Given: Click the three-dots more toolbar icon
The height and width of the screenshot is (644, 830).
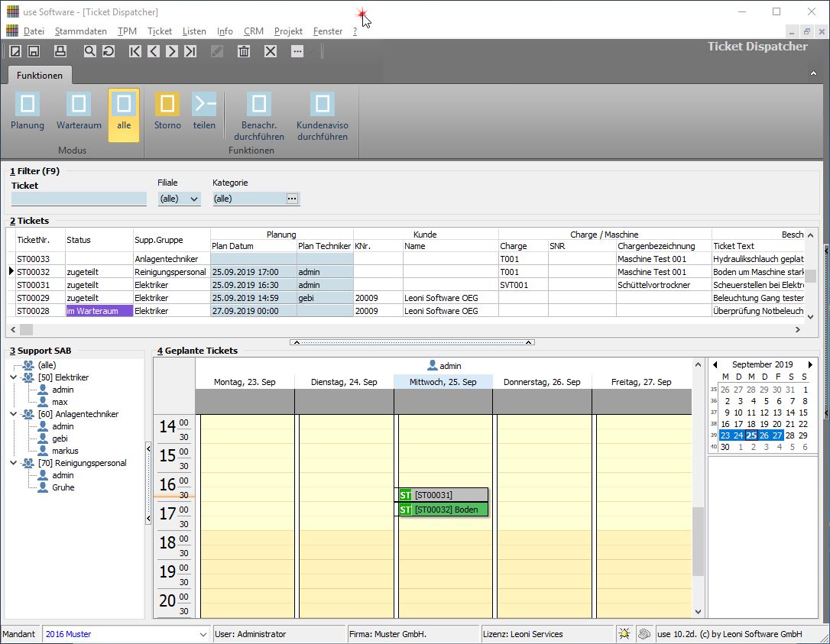Looking at the screenshot, I should [297, 51].
